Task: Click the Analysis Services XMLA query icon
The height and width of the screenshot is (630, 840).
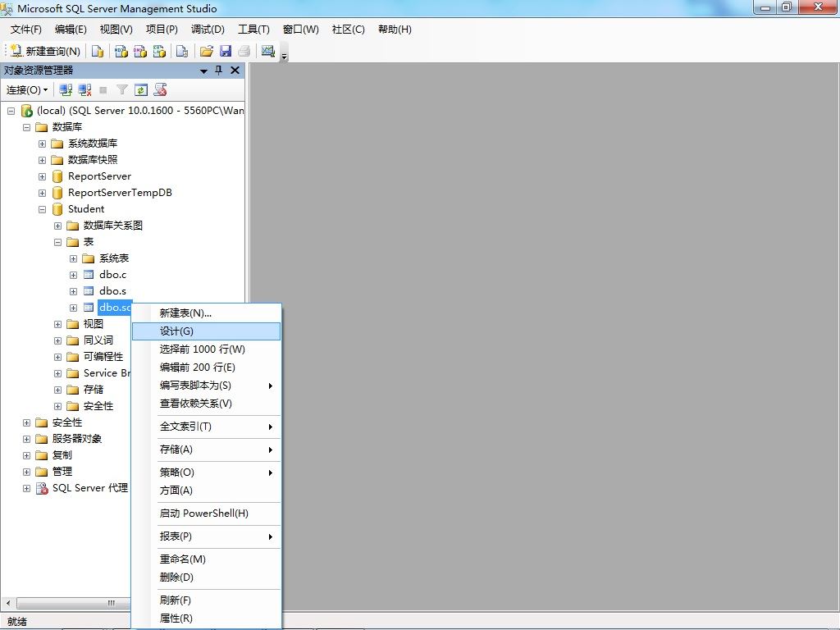Action: click(x=159, y=51)
